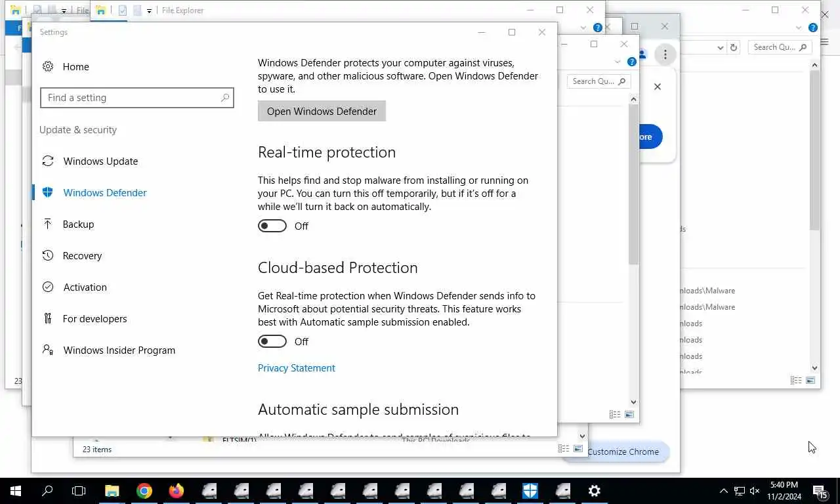Click vertical scrollbar thumb in Malware-paths File Explorer

click(x=814, y=151)
